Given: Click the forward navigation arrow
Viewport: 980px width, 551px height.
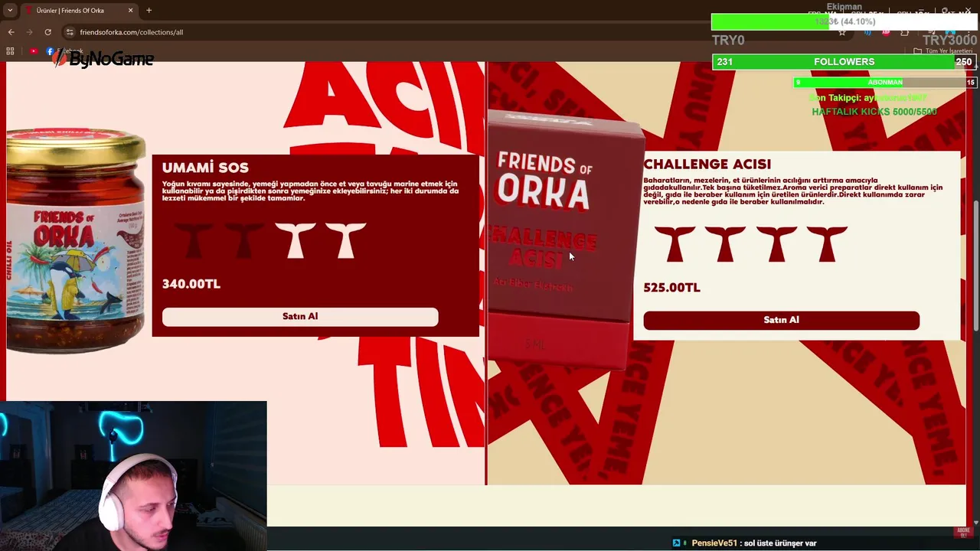Looking at the screenshot, I should point(29,32).
